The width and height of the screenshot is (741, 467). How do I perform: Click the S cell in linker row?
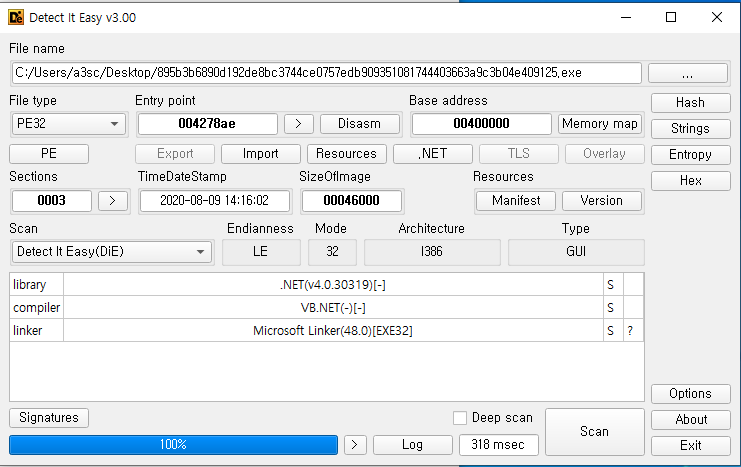click(613, 330)
